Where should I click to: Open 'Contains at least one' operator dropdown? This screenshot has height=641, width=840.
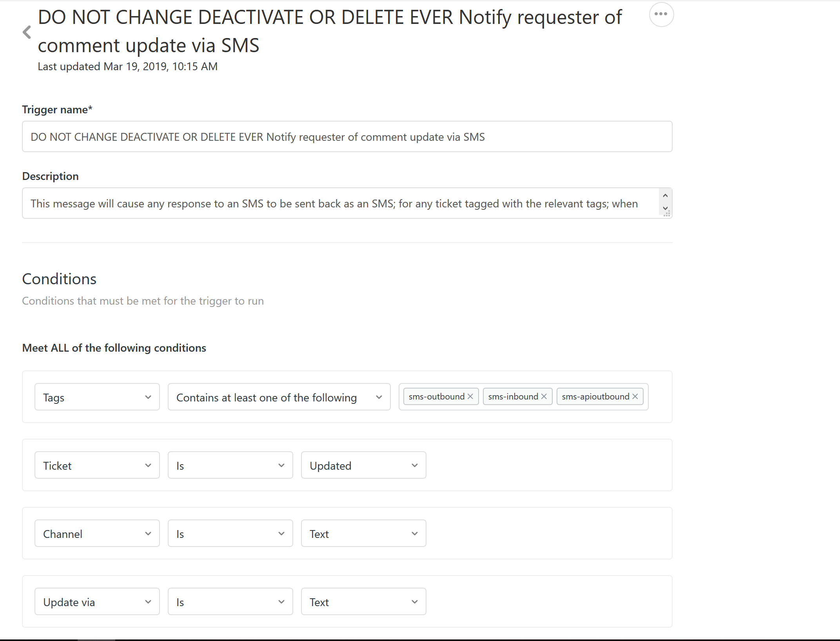279,397
